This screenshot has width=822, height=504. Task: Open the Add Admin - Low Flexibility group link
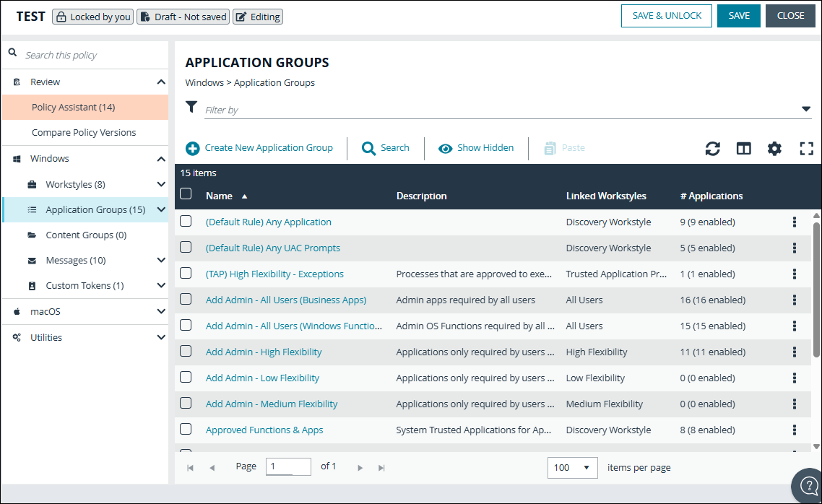tap(262, 378)
